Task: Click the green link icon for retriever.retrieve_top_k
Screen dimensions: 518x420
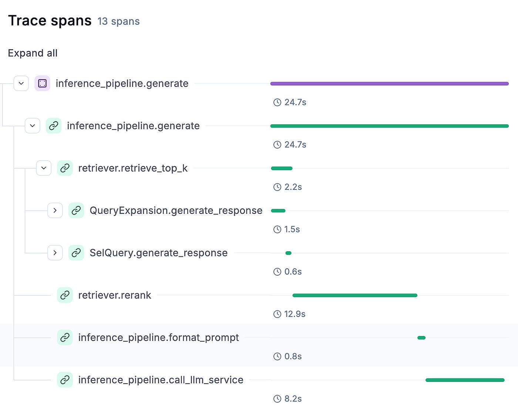Action: coord(65,168)
